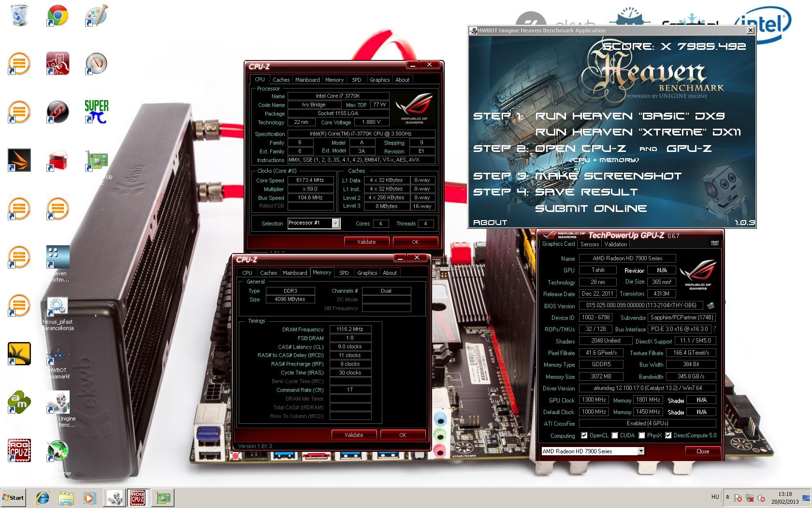
Task: Click OK in the lower CPU-Z Memory window
Action: tap(403, 435)
